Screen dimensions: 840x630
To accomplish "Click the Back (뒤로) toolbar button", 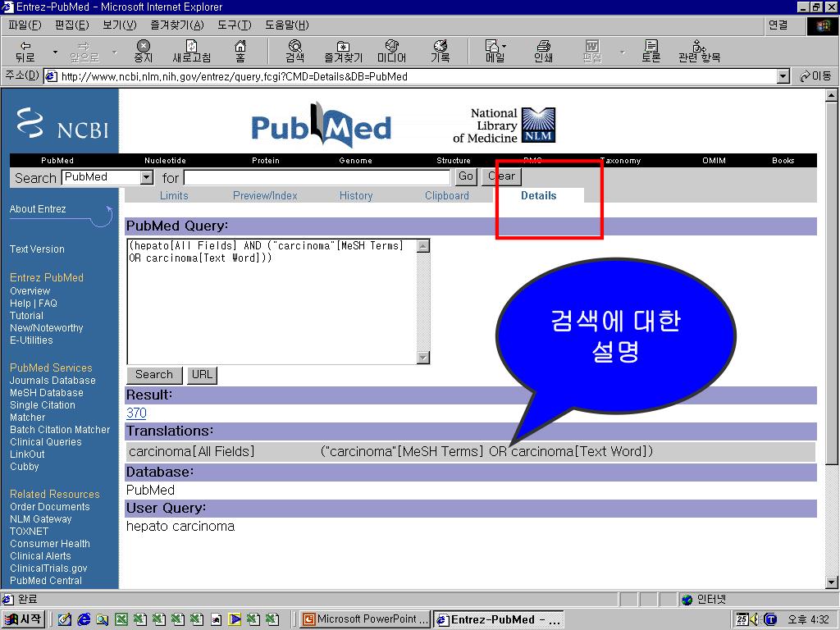I will 25,52.
